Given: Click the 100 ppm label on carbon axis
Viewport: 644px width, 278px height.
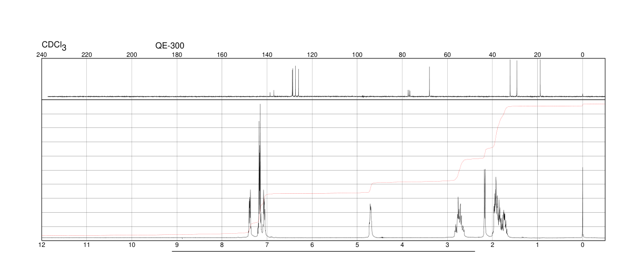Looking at the screenshot, I should click(357, 55).
